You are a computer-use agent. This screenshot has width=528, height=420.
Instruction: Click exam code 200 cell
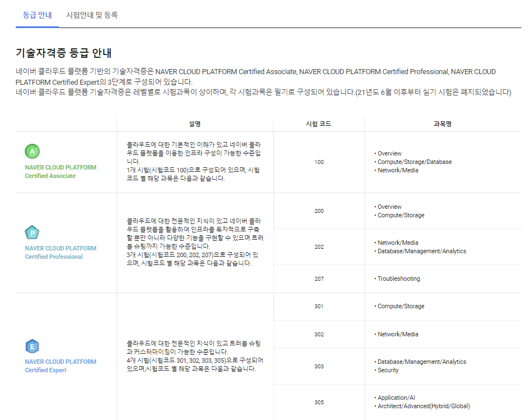(x=319, y=211)
